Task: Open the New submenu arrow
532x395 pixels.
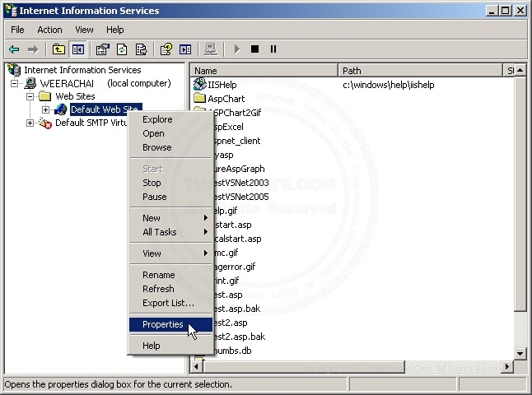Action: tap(205, 218)
